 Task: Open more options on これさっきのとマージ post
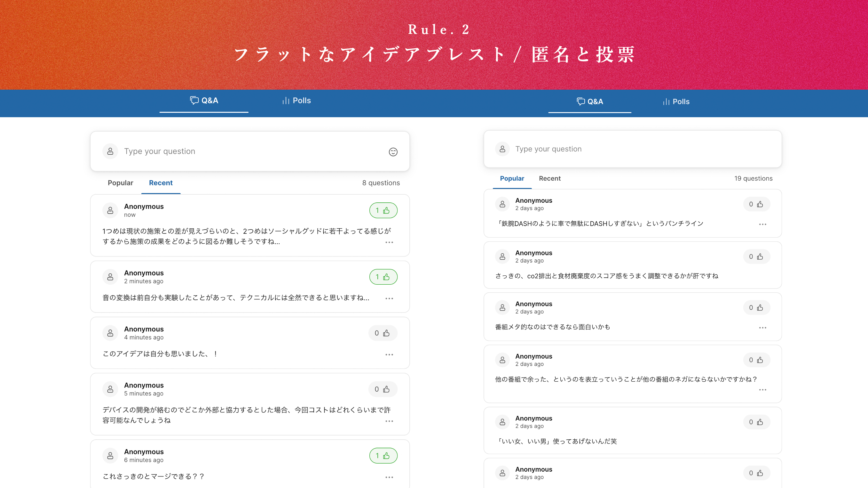click(x=389, y=477)
